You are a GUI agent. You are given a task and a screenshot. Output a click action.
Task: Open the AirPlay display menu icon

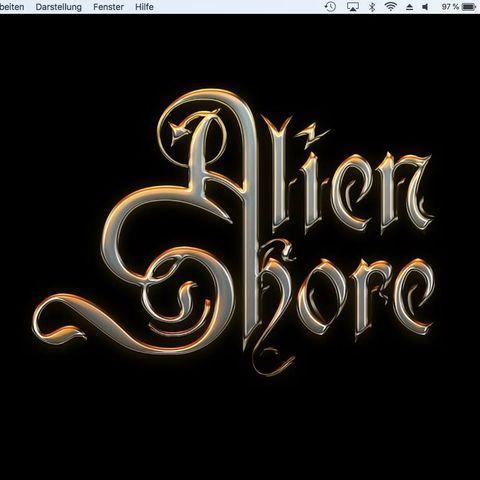tap(352, 7)
